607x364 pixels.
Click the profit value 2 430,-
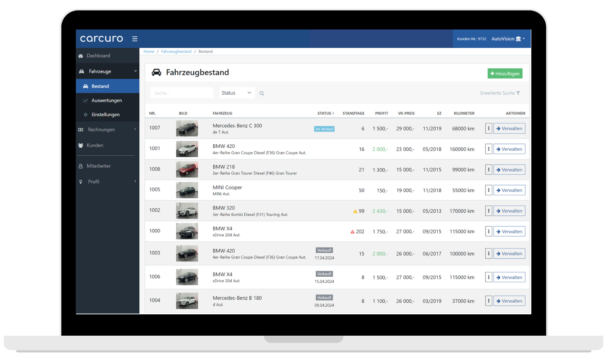pyautogui.click(x=380, y=211)
